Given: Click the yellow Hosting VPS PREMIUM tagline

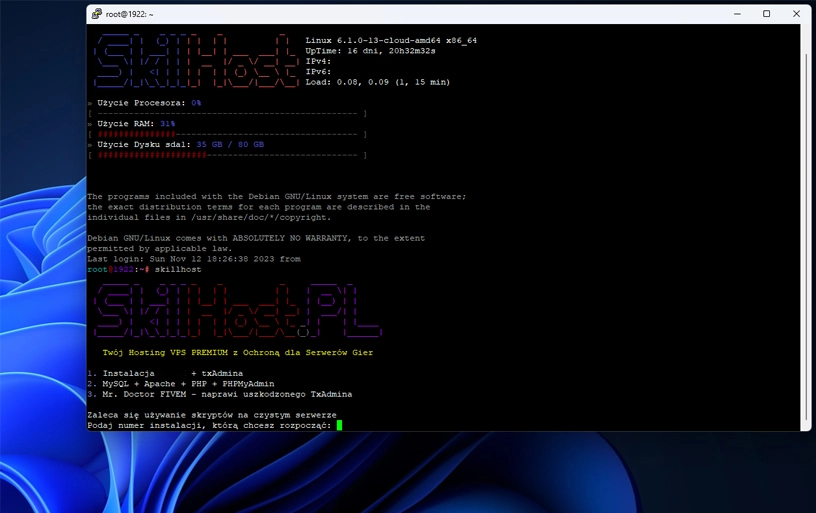Looking at the screenshot, I should click(x=237, y=352).
